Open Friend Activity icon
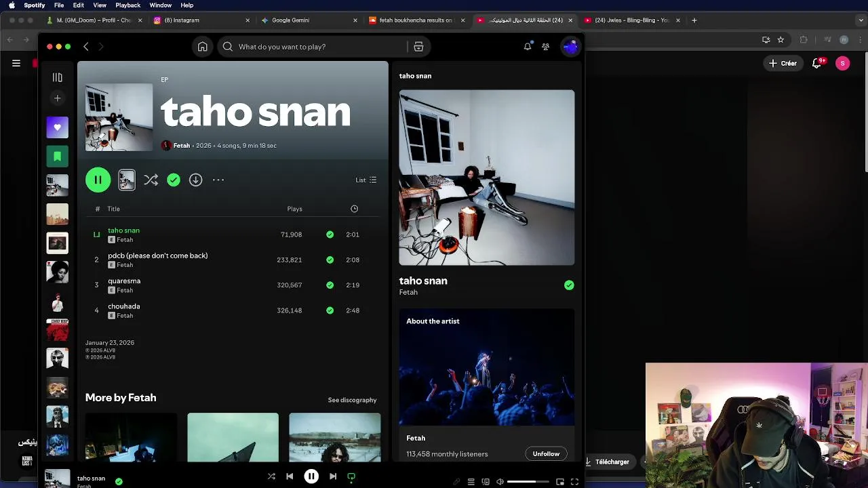This screenshot has width=868, height=488. click(x=545, y=47)
